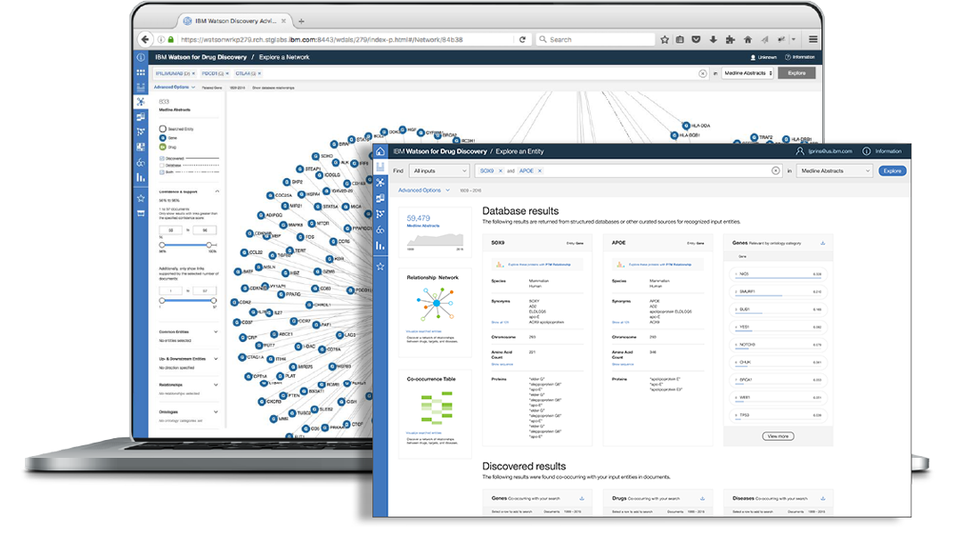
Task: Click the View more button under Genes
Action: click(x=777, y=436)
